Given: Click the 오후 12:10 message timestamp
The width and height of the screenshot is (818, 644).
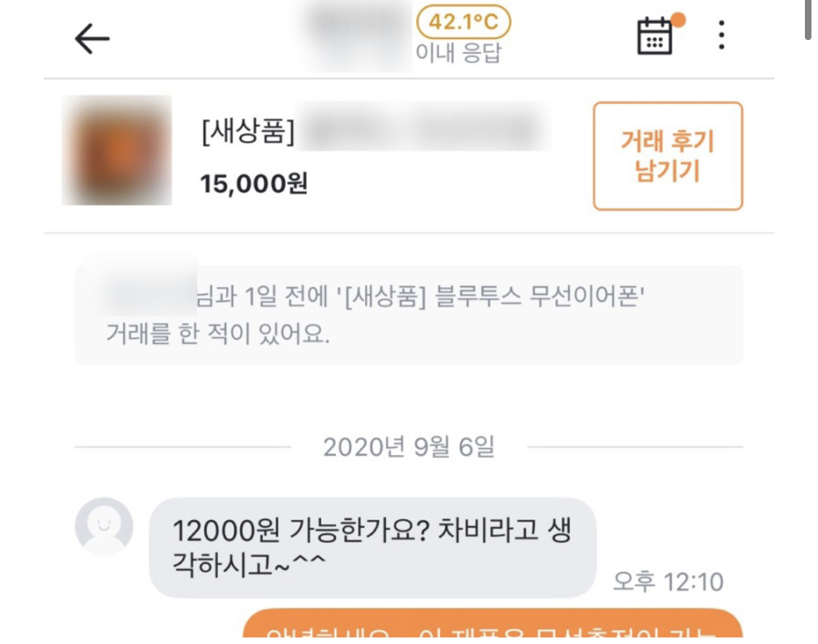Looking at the screenshot, I should (667, 581).
